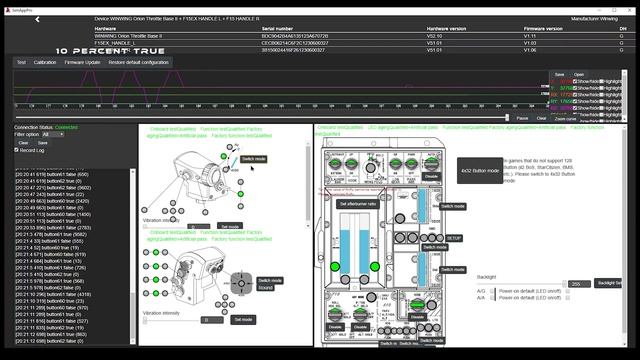Toggle Show/hide checkbox for the RX axis
640x360 pixels.
pyautogui.click(x=575, y=94)
